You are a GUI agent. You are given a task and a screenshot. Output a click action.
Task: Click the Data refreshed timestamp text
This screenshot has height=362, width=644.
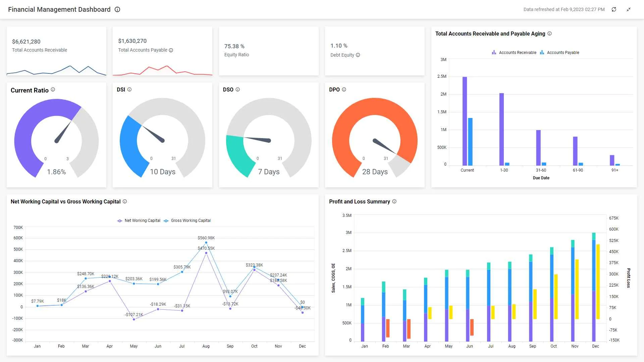coord(564,9)
